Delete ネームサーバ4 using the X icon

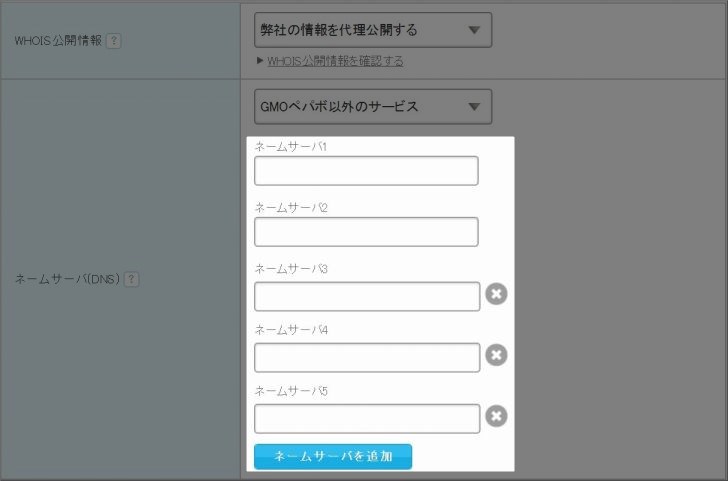(x=496, y=355)
